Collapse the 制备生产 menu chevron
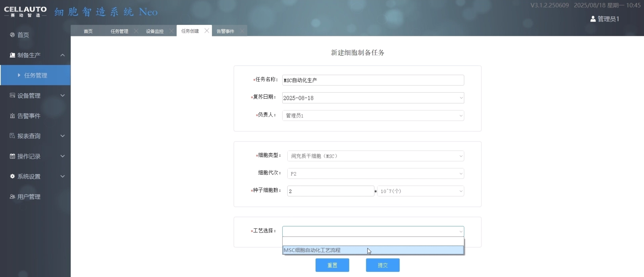This screenshot has height=277, width=644. (63, 55)
